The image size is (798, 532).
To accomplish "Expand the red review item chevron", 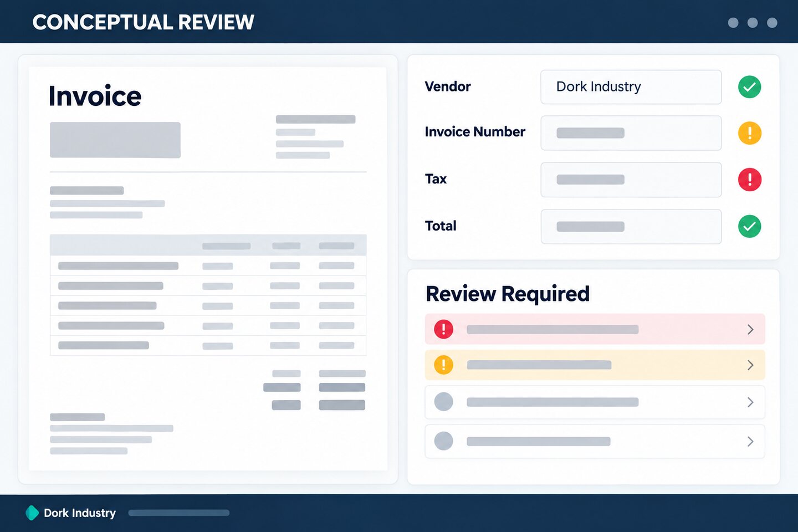I will (x=750, y=329).
